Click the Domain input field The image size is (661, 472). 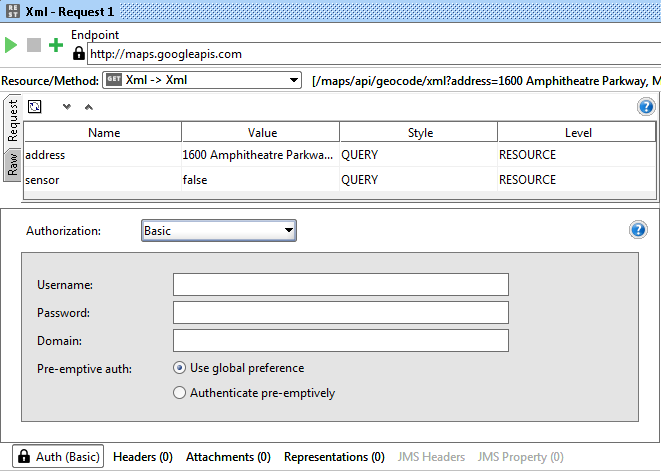pyautogui.click(x=341, y=340)
